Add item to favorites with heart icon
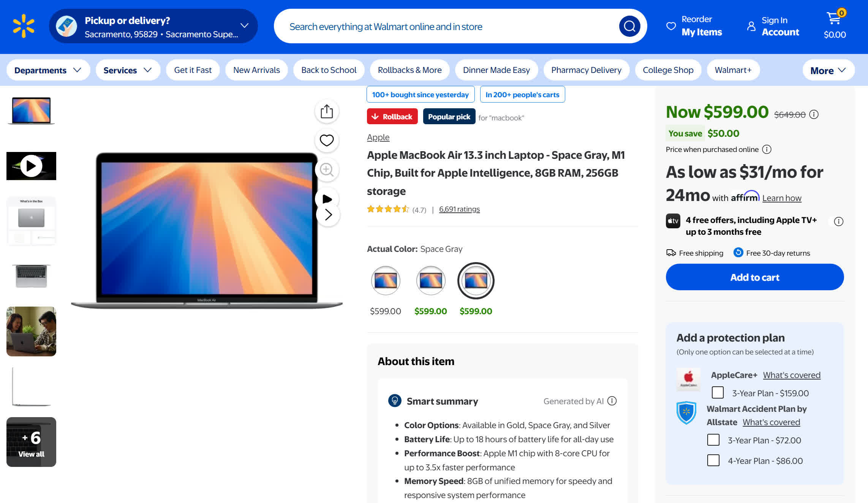Screen dimensions: 868x503 click(x=326, y=141)
